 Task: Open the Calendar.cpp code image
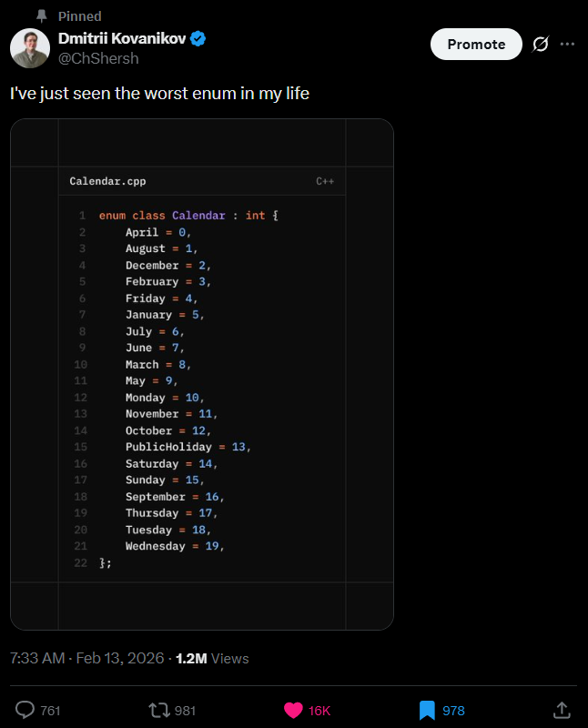coord(202,374)
